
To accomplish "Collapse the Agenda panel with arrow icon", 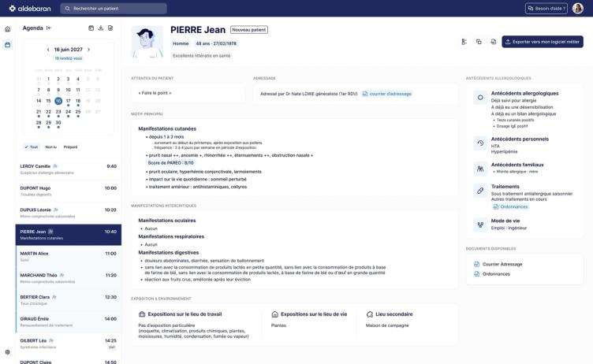I will pyautogui.click(x=49, y=28).
